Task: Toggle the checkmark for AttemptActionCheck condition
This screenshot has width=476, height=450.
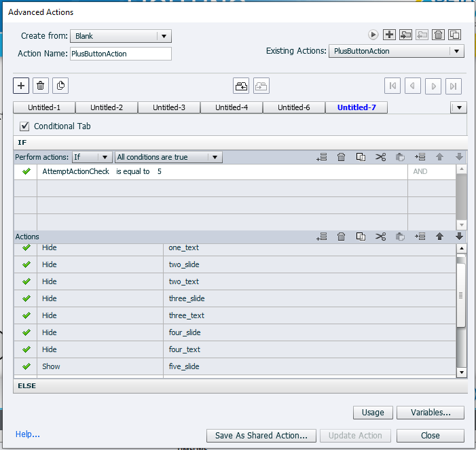Action: (26, 172)
